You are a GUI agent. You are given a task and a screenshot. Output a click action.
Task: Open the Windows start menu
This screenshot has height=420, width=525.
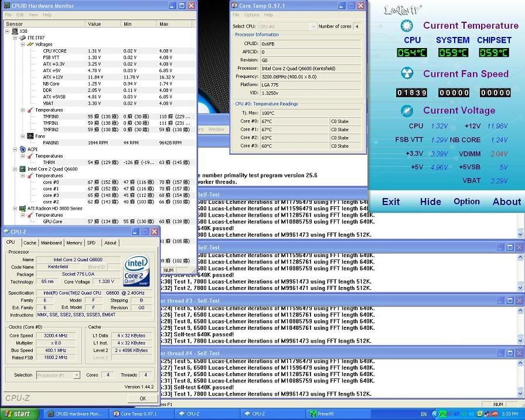[x=19, y=414]
